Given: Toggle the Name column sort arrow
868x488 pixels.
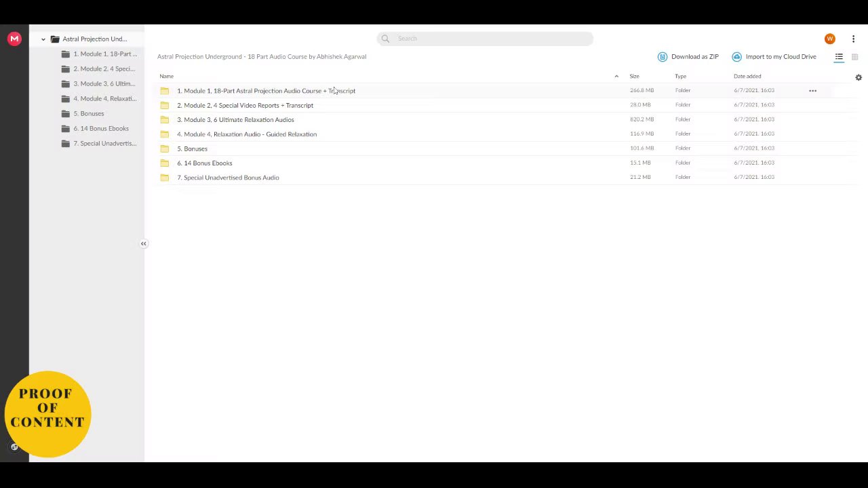Looking at the screenshot, I should point(616,76).
